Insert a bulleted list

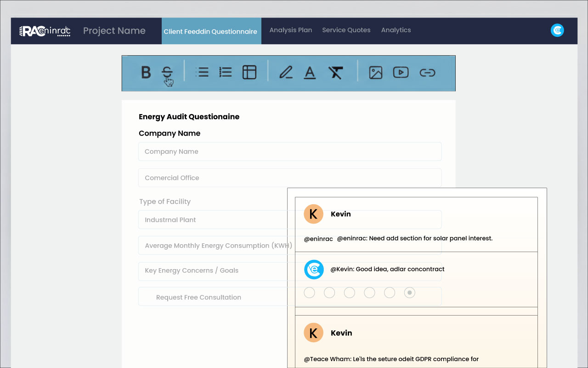202,72
